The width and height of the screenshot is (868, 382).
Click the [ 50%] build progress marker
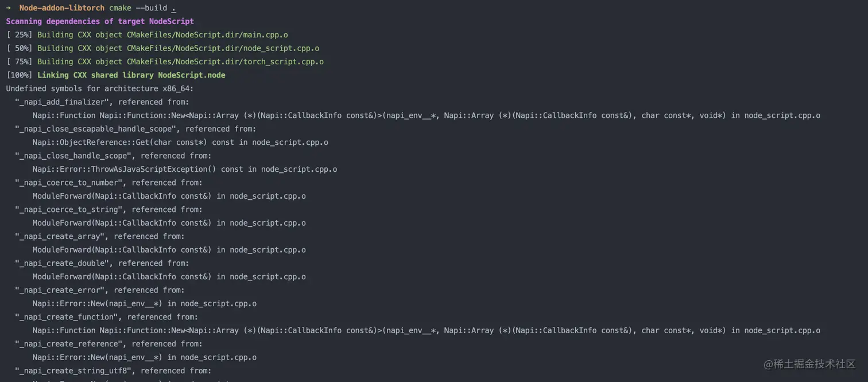click(x=19, y=48)
